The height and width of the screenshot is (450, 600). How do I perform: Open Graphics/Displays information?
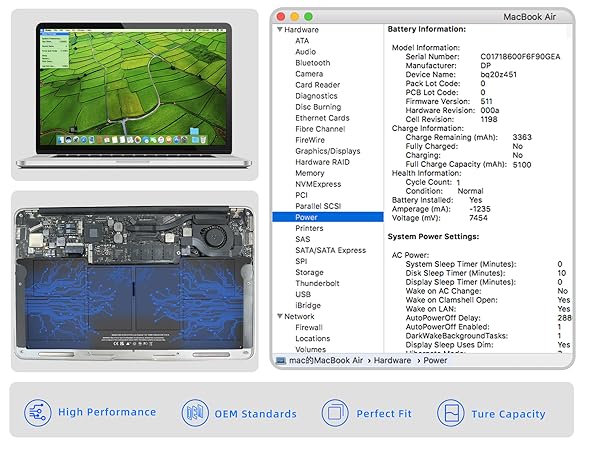click(328, 151)
